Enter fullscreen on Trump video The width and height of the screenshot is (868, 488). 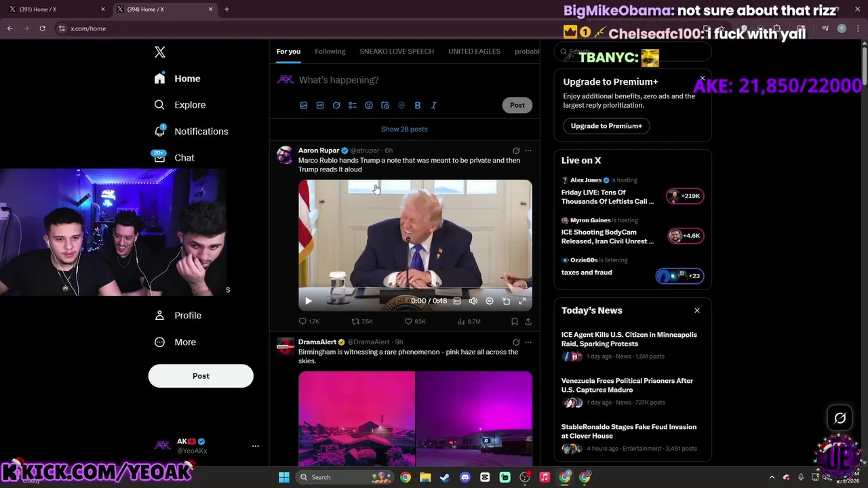click(x=522, y=301)
